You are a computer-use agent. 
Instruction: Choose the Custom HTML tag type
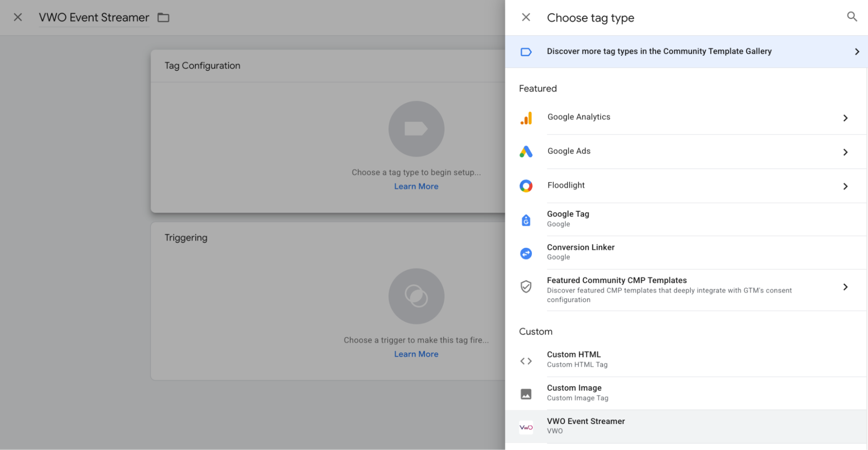pos(686,360)
